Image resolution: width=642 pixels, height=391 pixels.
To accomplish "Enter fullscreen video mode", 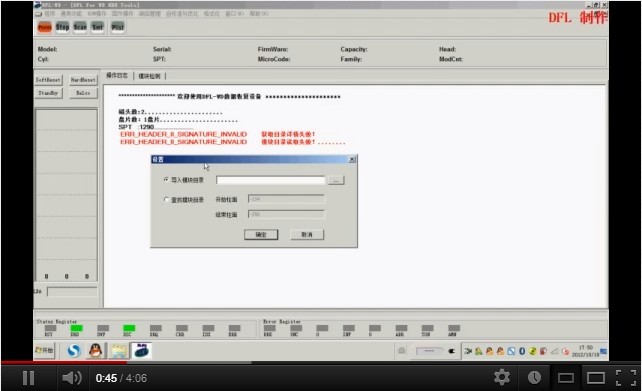I will pyautogui.click(x=626, y=377).
